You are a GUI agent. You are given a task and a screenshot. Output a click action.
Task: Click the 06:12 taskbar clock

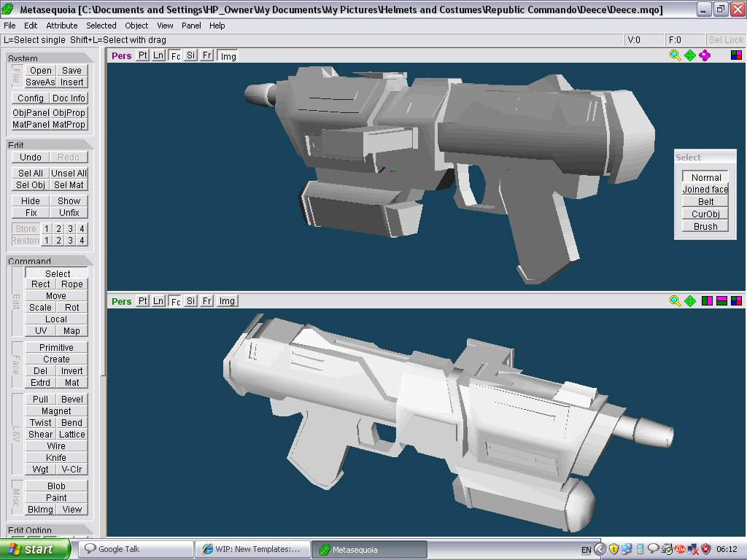(x=727, y=550)
